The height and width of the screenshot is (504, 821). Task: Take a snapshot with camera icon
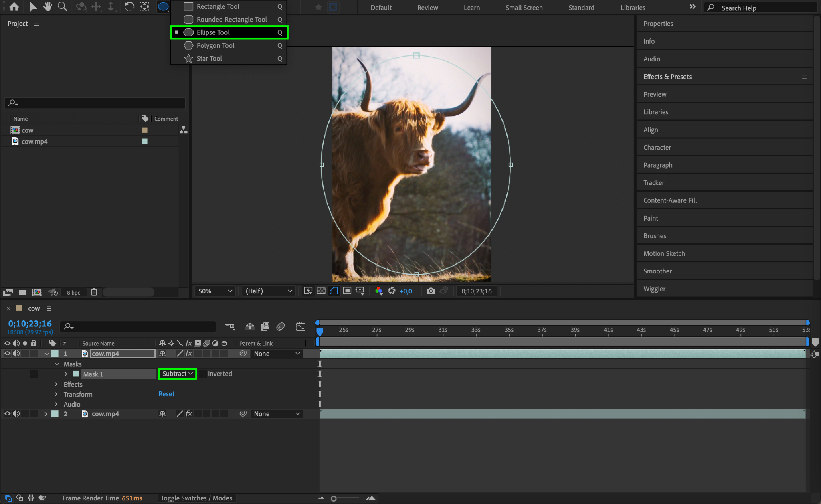tap(431, 291)
